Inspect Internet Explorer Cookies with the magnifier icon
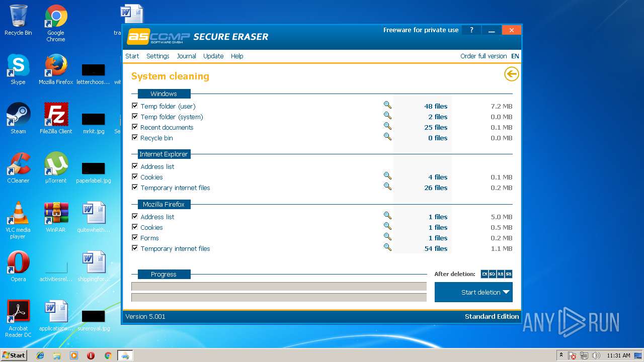 click(387, 176)
